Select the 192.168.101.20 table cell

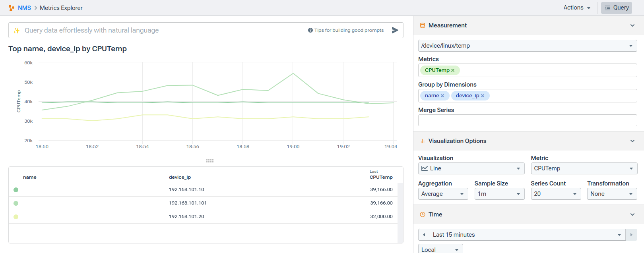pyautogui.click(x=186, y=216)
